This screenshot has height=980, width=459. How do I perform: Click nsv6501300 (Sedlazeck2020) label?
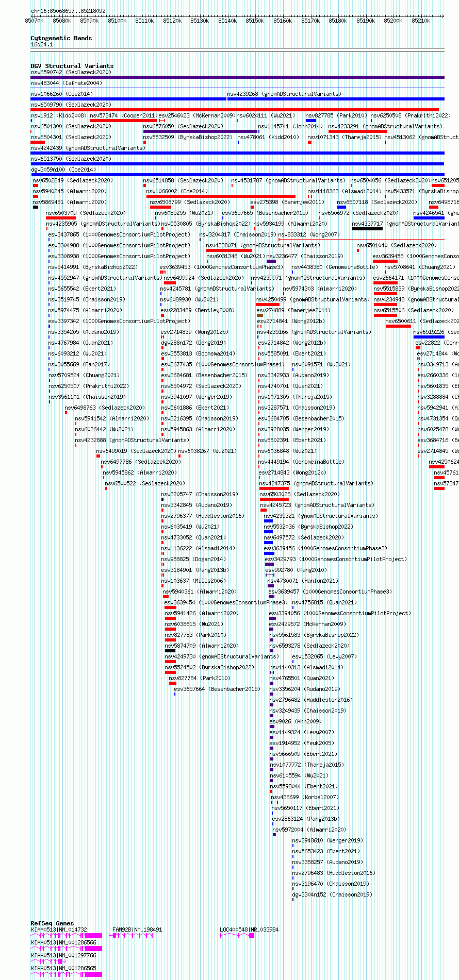[x=71, y=127]
